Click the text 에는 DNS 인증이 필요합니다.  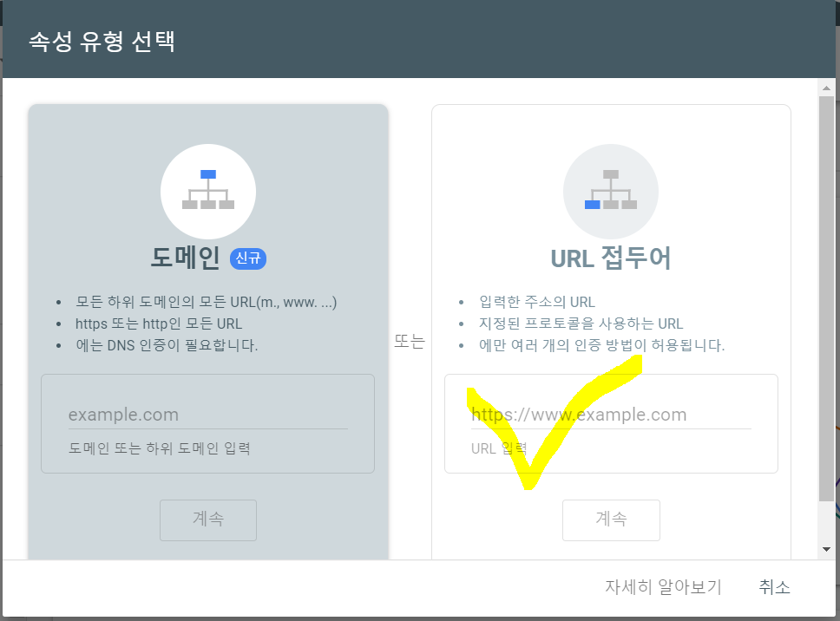point(167,345)
